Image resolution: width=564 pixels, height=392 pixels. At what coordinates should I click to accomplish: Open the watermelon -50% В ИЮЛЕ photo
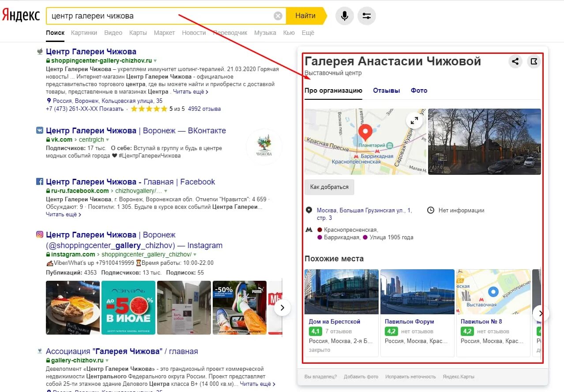128,308
